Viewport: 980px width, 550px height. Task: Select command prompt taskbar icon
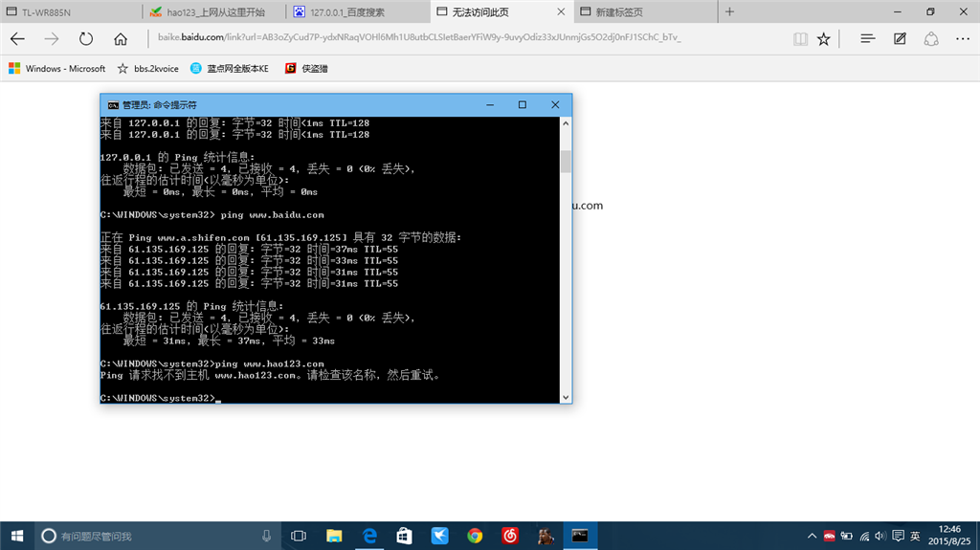(x=580, y=536)
